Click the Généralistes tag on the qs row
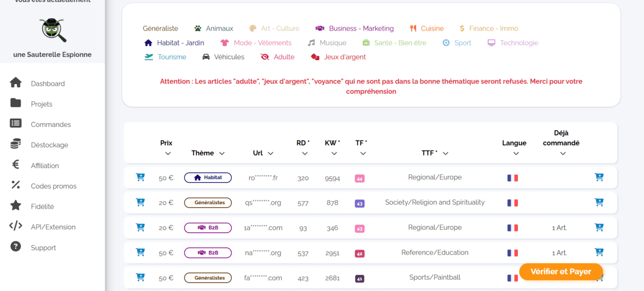644x291 pixels. (x=208, y=203)
